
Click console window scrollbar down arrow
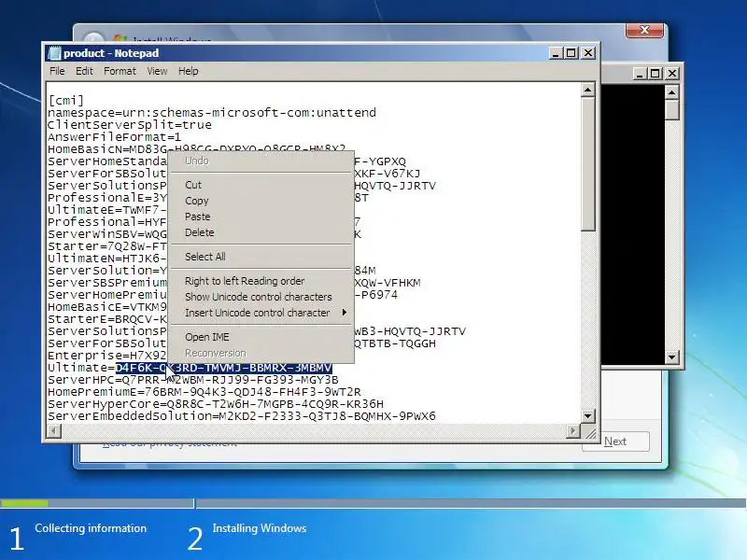[x=671, y=357]
